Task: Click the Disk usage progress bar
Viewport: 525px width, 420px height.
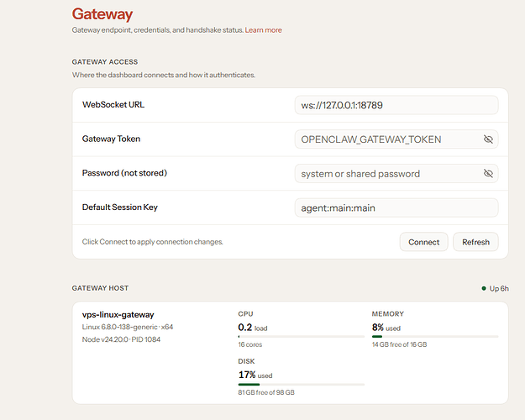Action: point(302,384)
